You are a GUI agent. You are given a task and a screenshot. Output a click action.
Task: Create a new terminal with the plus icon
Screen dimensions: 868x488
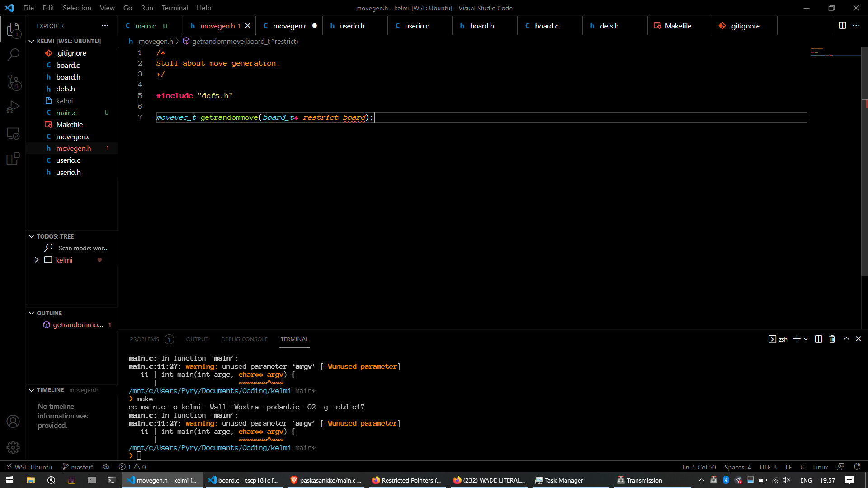(796, 339)
